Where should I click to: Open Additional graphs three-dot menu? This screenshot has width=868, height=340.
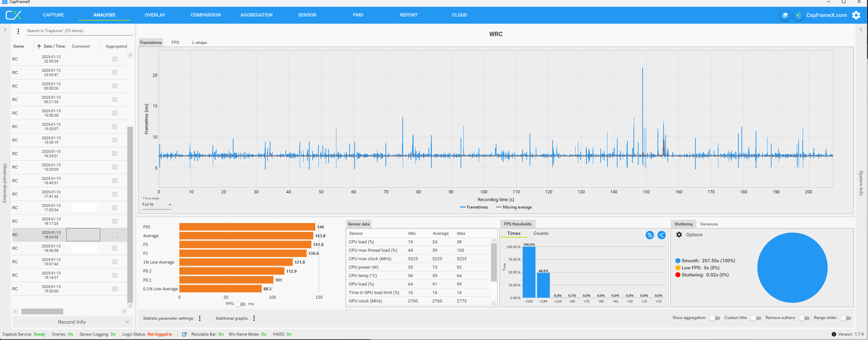pyautogui.click(x=254, y=318)
